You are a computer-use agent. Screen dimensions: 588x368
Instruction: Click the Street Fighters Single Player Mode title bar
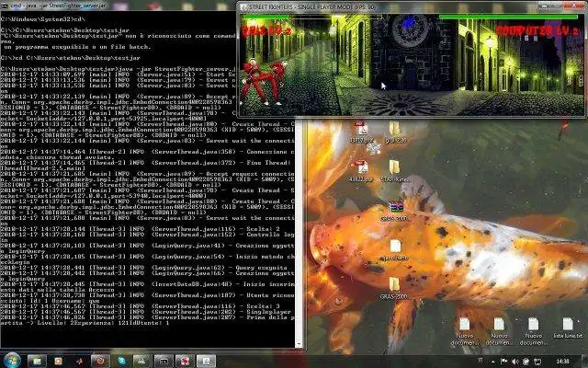tap(390, 6)
